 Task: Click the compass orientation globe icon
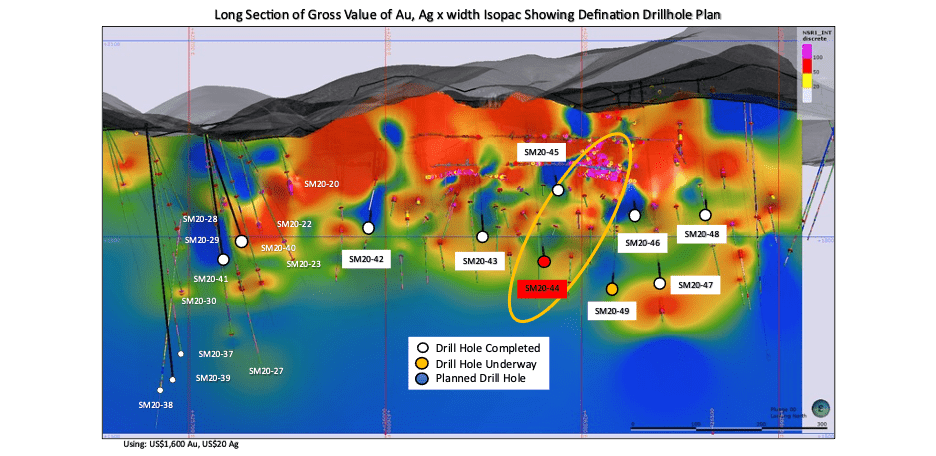click(820, 408)
